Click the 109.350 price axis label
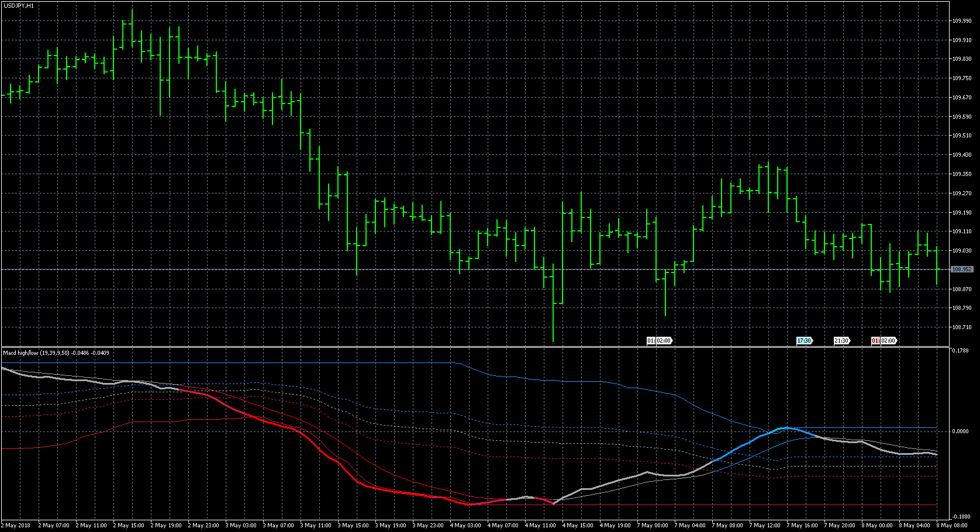The image size is (980, 532). 962,174
